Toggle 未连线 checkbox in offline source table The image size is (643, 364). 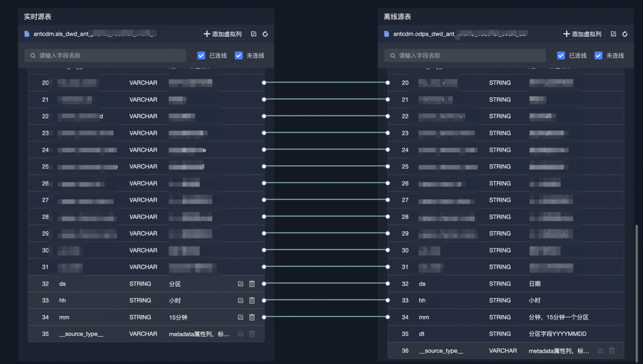(x=598, y=55)
